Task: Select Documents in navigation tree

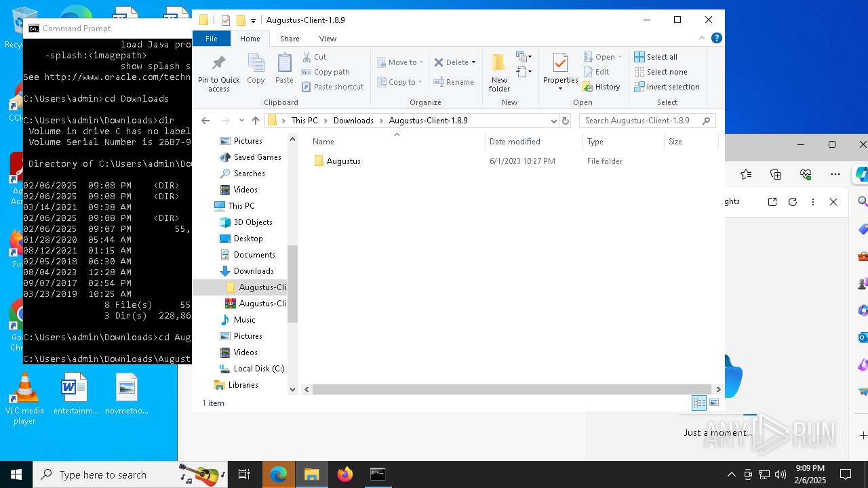Action: coord(254,255)
